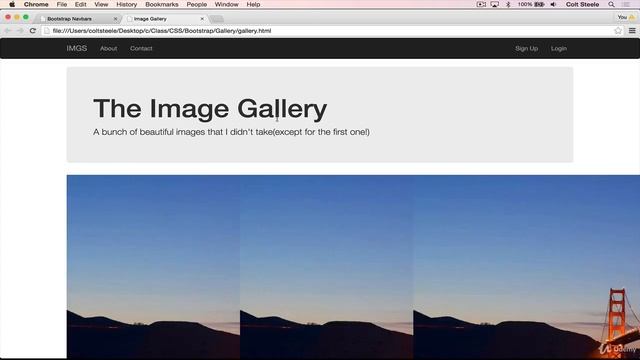The height and width of the screenshot is (360, 640).
Task: Click the battery status indicator
Action: [531, 4]
